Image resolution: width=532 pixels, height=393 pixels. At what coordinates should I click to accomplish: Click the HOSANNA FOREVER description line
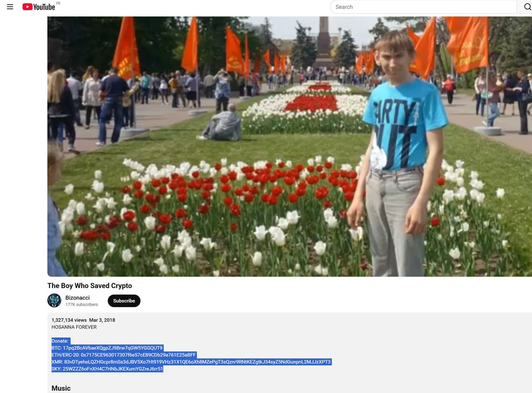pos(74,327)
